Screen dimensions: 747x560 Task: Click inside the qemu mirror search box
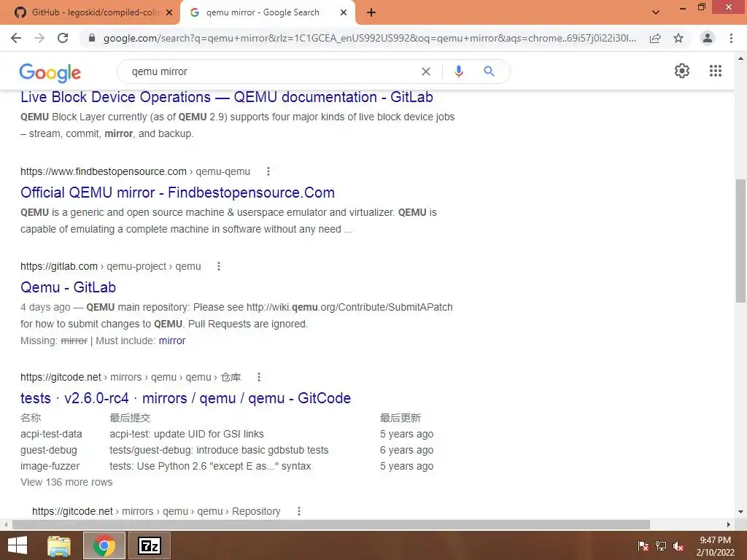coord(271,71)
